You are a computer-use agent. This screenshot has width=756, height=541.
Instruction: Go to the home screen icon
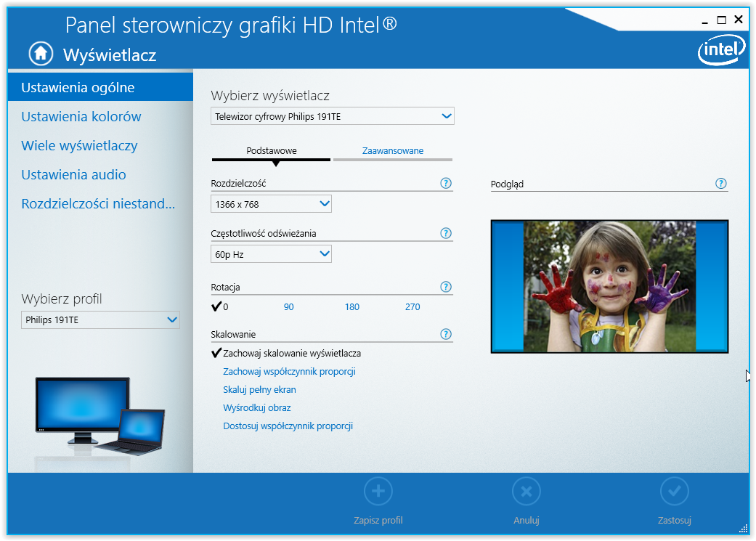[41, 54]
